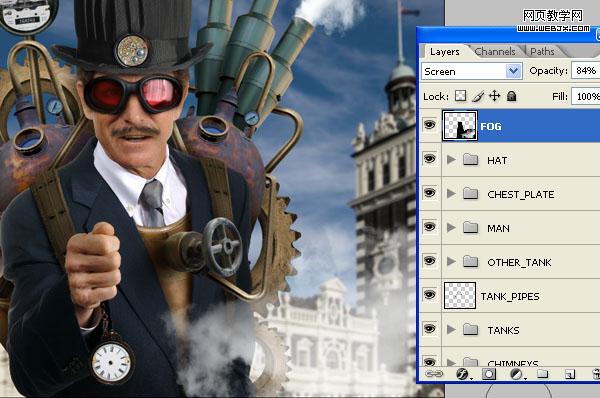
Task: Hide the HAT group
Action: 430,158
